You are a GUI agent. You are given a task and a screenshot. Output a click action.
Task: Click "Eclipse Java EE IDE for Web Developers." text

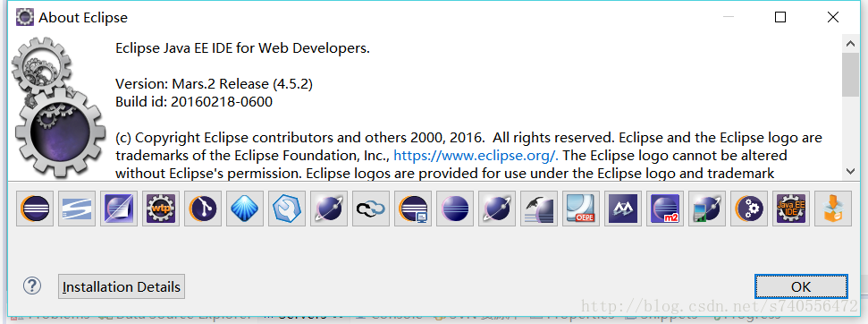click(x=242, y=48)
